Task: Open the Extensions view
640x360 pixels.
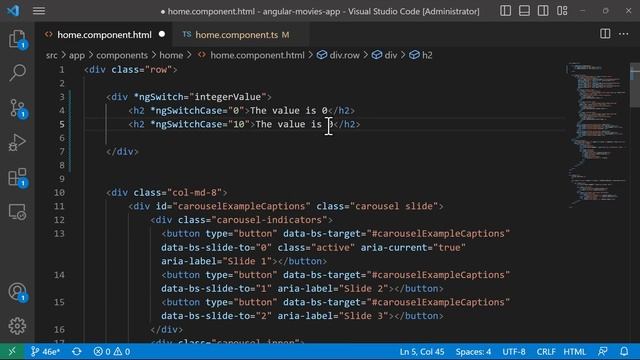Action: pos(18,178)
